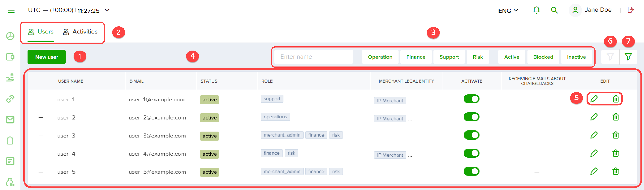Edit user_3 with the pencil icon
Screen dimensions: 644x190
pyautogui.click(x=594, y=135)
